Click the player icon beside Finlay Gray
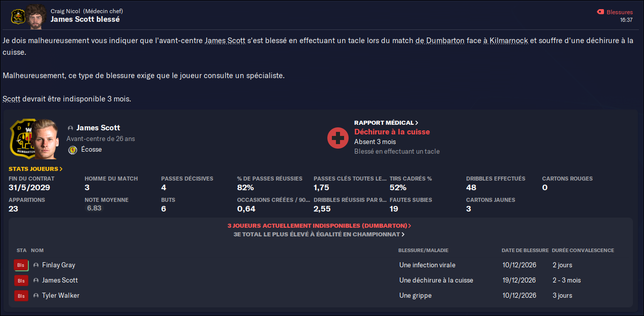The width and height of the screenshot is (644, 316). point(36,265)
